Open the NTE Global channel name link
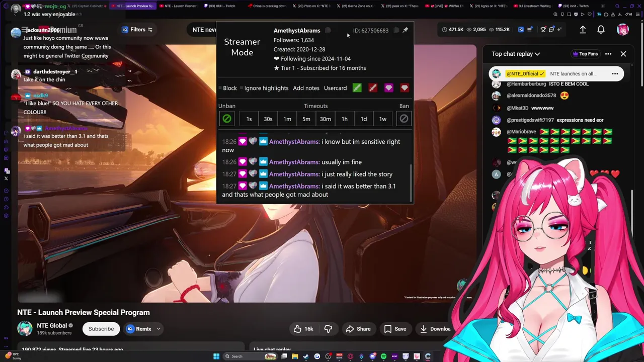The image size is (644, 362). click(x=52, y=325)
